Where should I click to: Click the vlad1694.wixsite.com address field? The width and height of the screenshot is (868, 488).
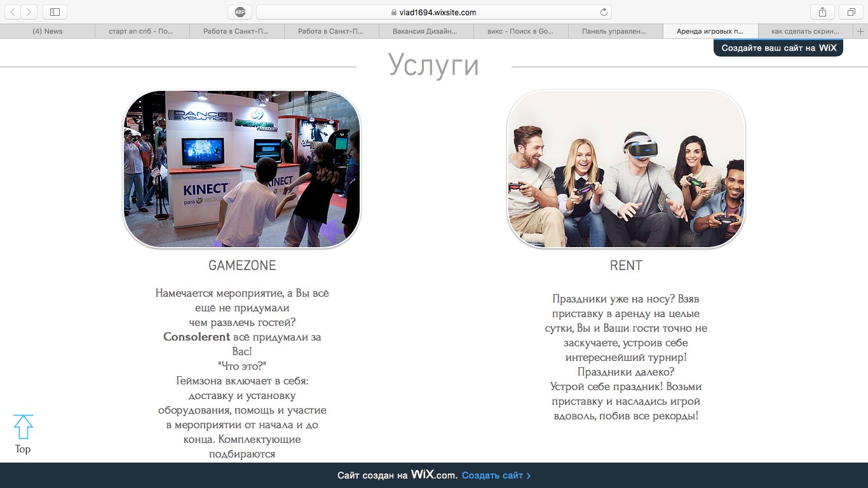434,12
